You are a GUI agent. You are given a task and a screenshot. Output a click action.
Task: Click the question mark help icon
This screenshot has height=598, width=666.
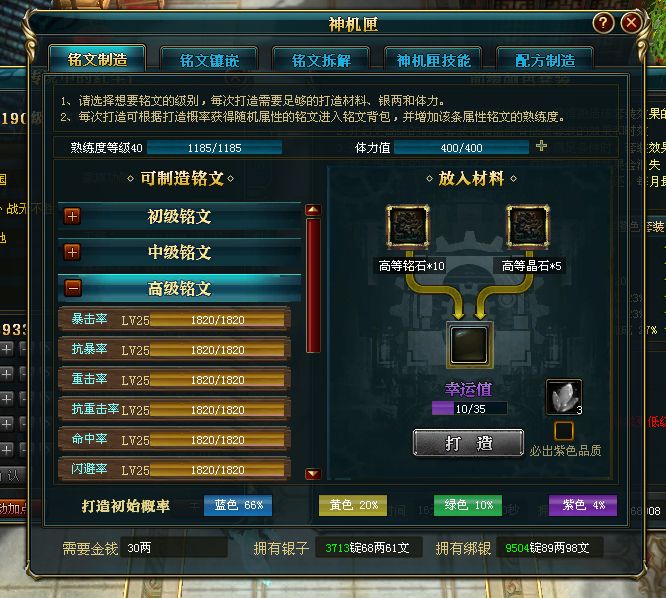coord(603,23)
